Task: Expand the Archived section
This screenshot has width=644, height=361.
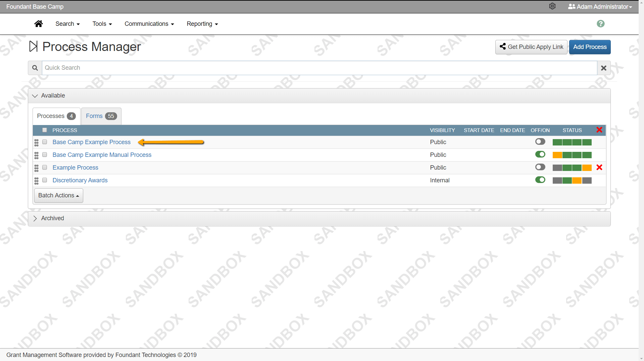Action: pyautogui.click(x=319, y=219)
